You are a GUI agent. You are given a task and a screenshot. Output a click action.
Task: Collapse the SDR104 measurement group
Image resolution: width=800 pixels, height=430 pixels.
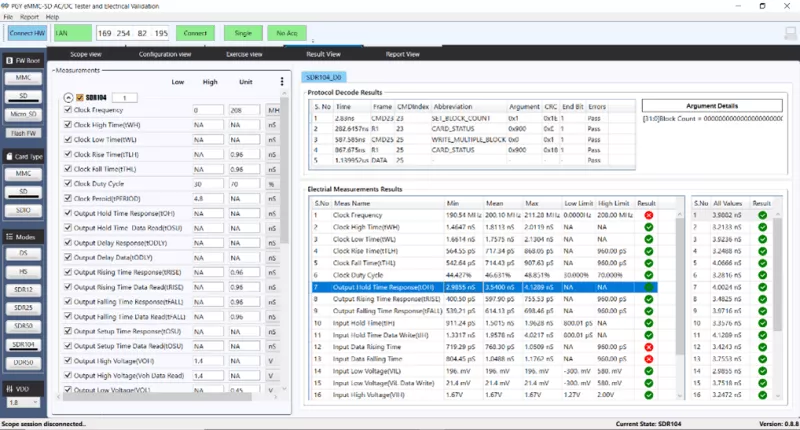68,97
